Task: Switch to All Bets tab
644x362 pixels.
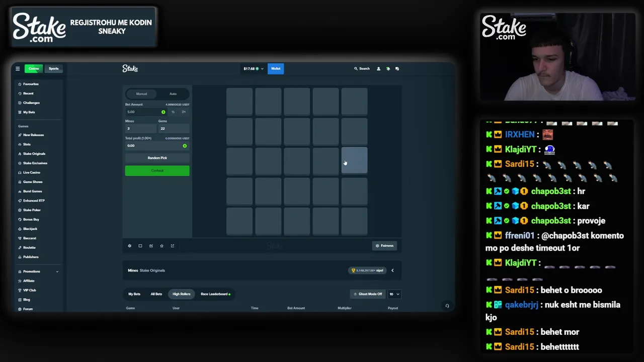Action: click(x=156, y=294)
